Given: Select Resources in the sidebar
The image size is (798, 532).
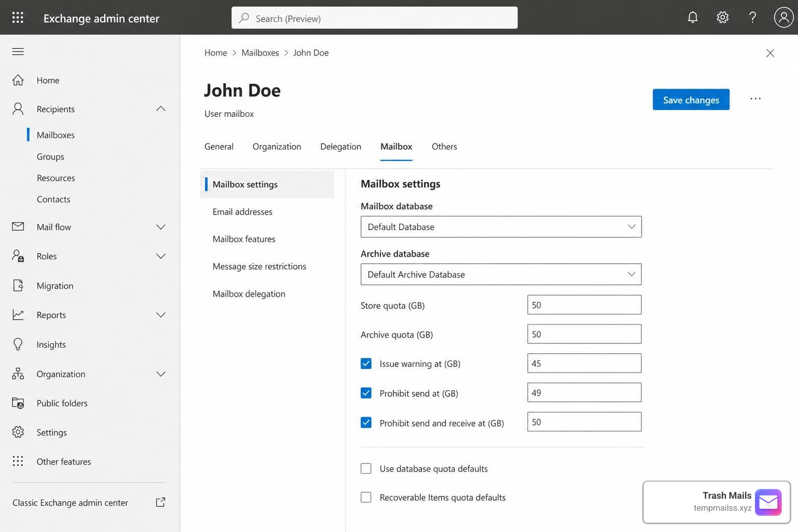Looking at the screenshot, I should pos(56,178).
